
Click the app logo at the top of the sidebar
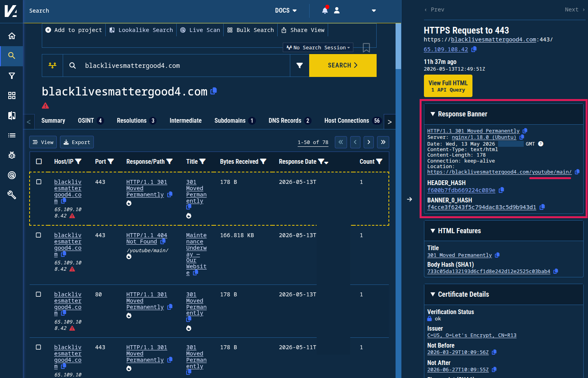tap(11, 11)
